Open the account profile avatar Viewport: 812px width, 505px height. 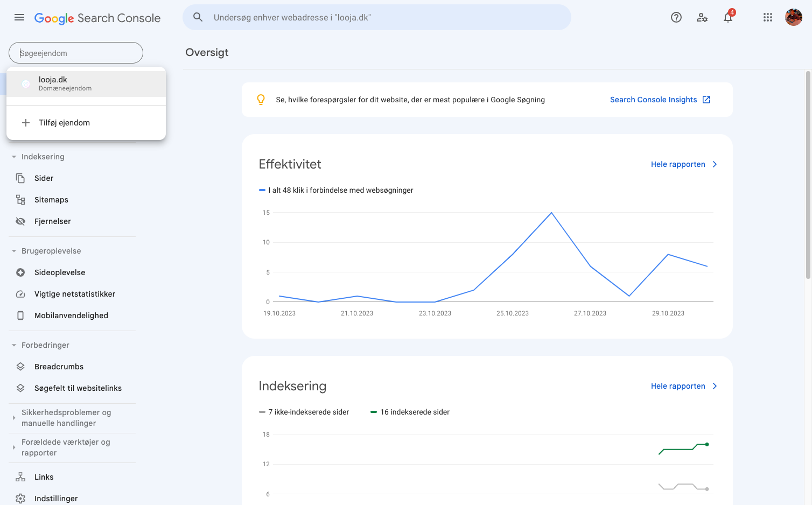(794, 17)
